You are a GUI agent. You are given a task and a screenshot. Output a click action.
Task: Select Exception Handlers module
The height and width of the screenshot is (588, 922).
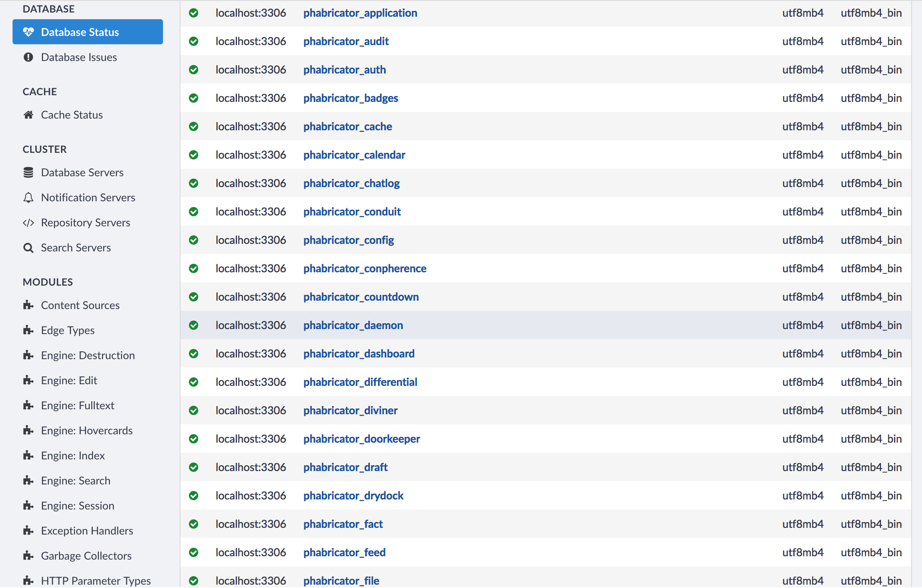[x=87, y=531]
